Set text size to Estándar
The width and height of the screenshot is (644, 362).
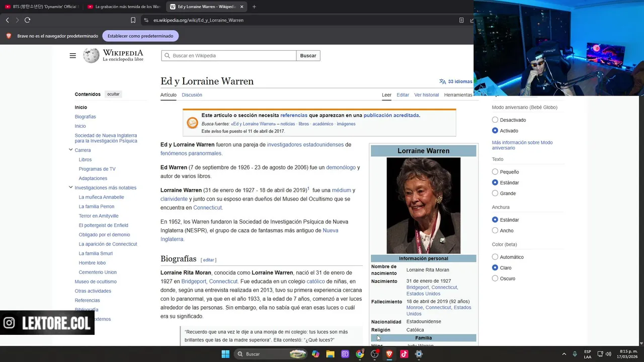pos(495,183)
